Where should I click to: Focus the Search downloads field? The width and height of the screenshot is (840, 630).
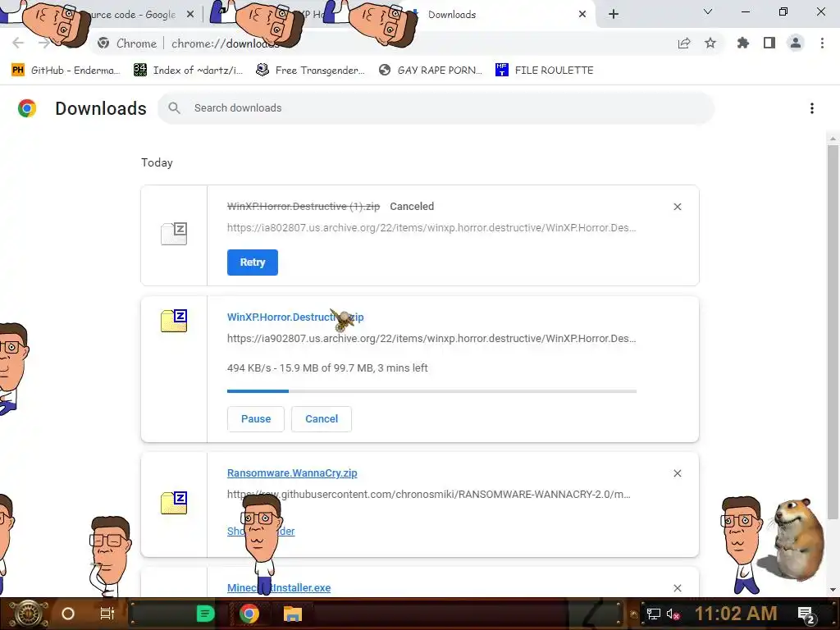tap(436, 108)
